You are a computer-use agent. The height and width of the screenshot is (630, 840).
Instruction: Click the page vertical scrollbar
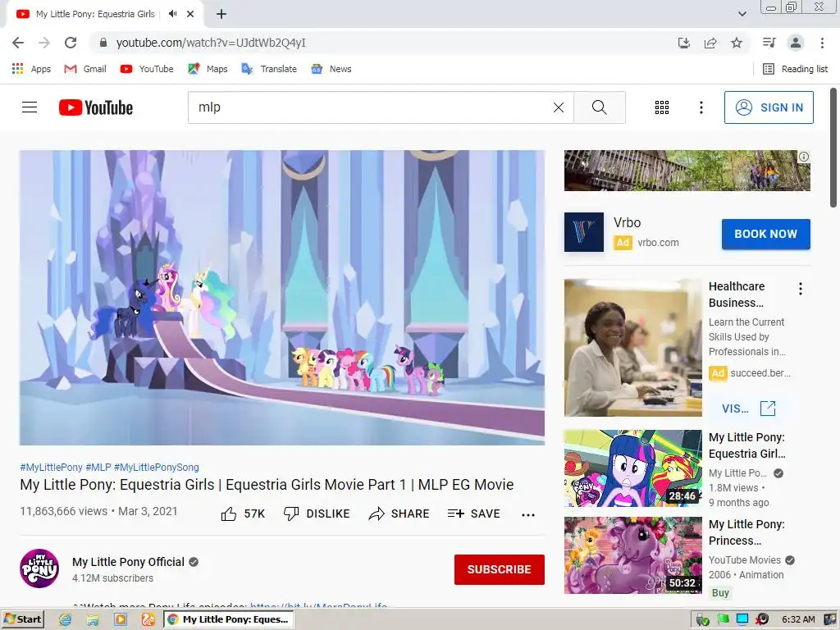coord(833,148)
